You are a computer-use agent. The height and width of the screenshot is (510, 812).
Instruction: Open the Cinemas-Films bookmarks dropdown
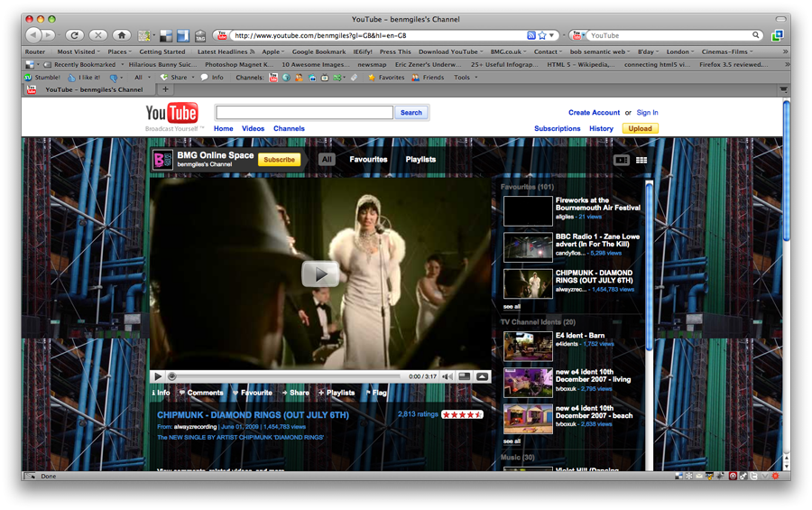(x=727, y=51)
